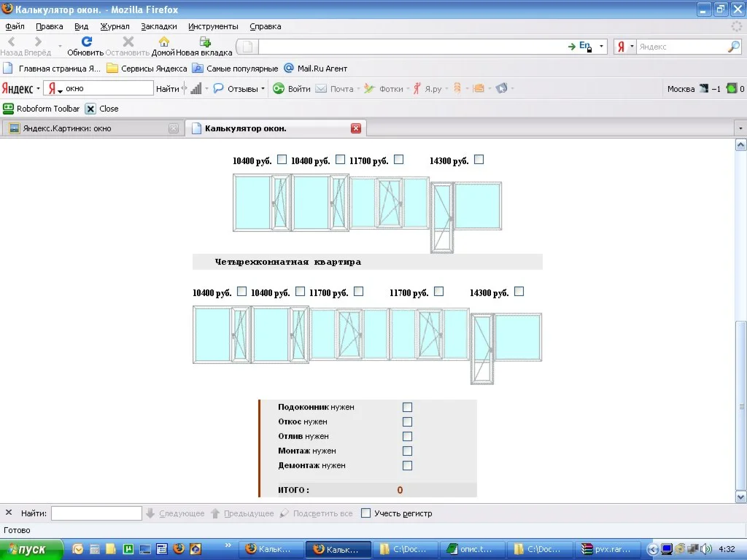The height and width of the screenshot is (560, 747).
Task: Open the address bar history dropdown arrow
Action: click(602, 47)
